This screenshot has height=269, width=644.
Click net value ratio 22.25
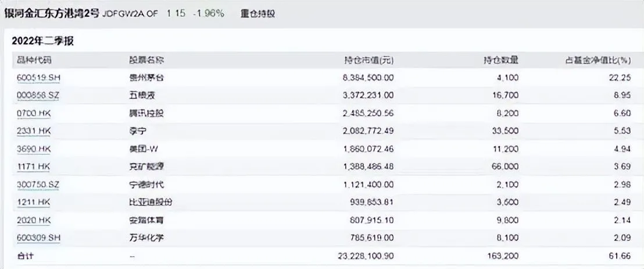[x=620, y=78]
